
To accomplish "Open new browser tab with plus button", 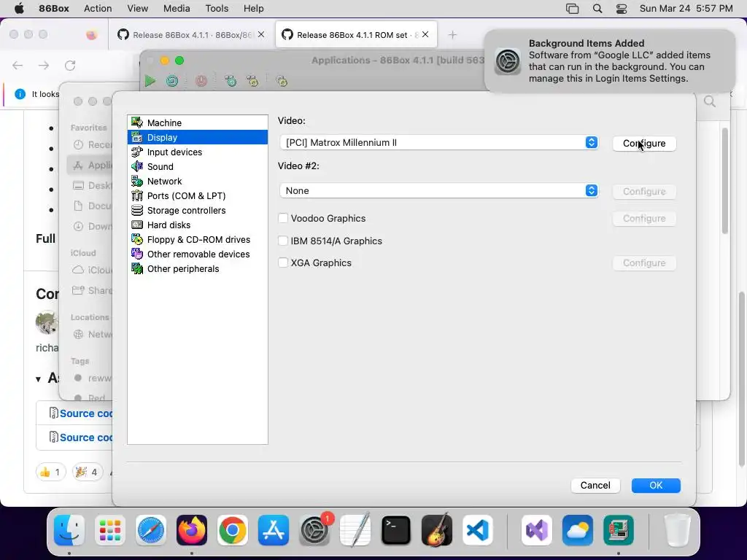I will point(452,35).
